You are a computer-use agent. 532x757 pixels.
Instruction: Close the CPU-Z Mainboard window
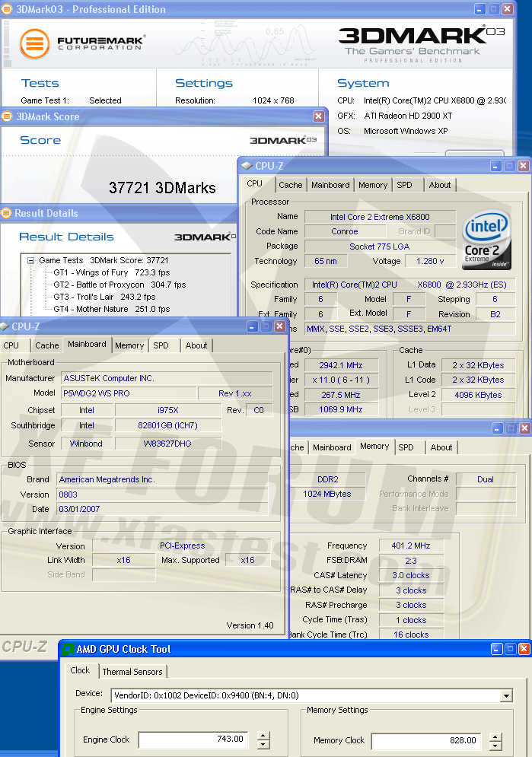coord(280,326)
